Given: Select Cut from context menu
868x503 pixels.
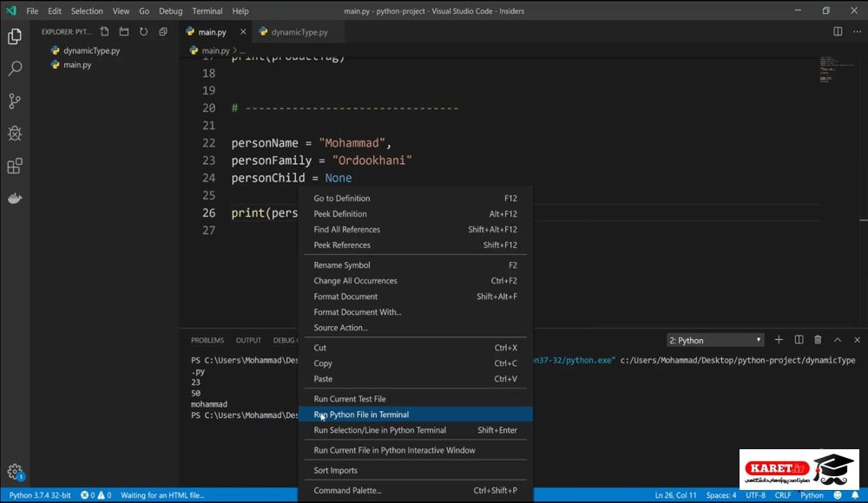Looking at the screenshot, I should pos(415,348).
